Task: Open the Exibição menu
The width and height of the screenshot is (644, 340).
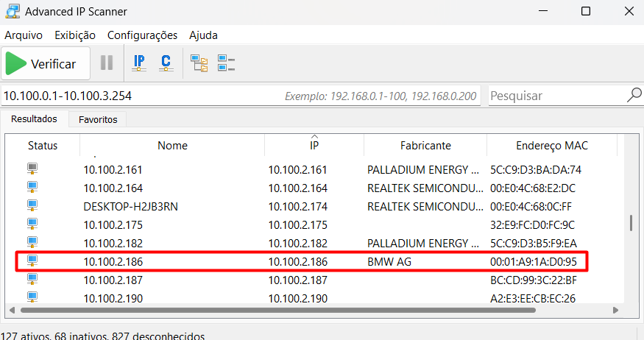Action: (75, 35)
